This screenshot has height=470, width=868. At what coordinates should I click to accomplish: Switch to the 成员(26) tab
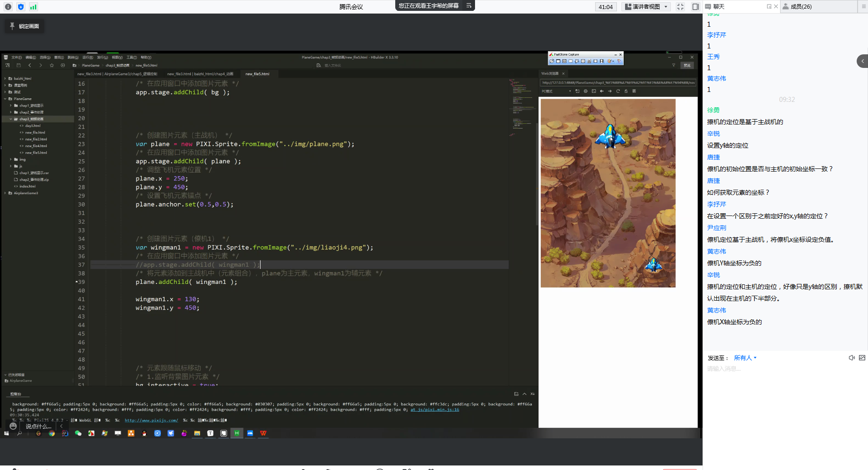tap(800, 7)
